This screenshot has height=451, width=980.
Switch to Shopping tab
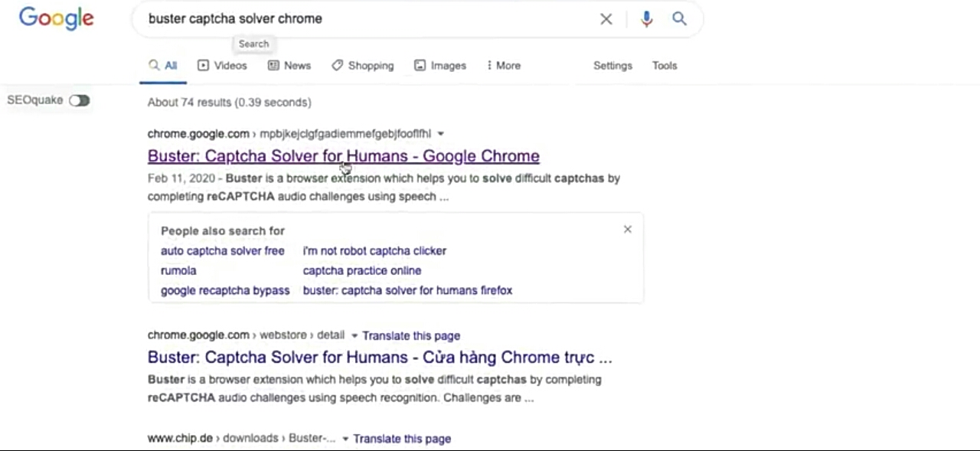tap(363, 66)
